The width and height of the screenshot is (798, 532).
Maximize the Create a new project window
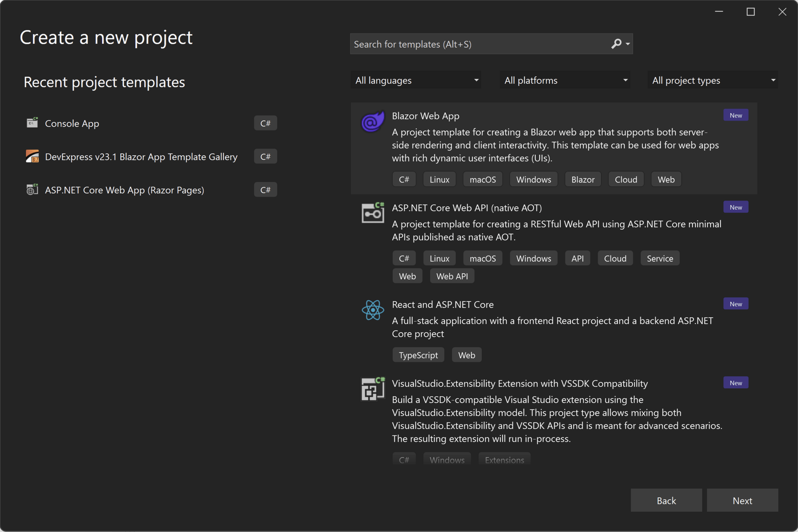point(751,12)
